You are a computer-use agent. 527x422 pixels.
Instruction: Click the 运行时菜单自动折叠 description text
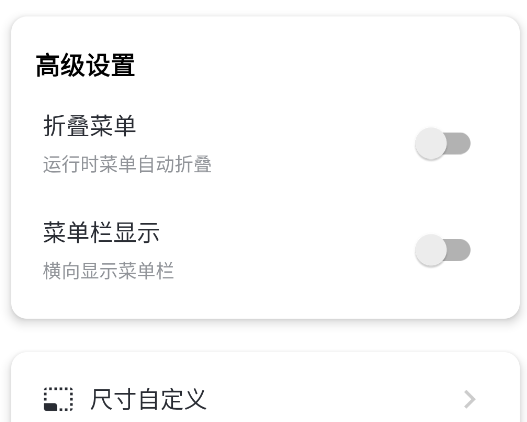pyautogui.click(x=127, y=164)
